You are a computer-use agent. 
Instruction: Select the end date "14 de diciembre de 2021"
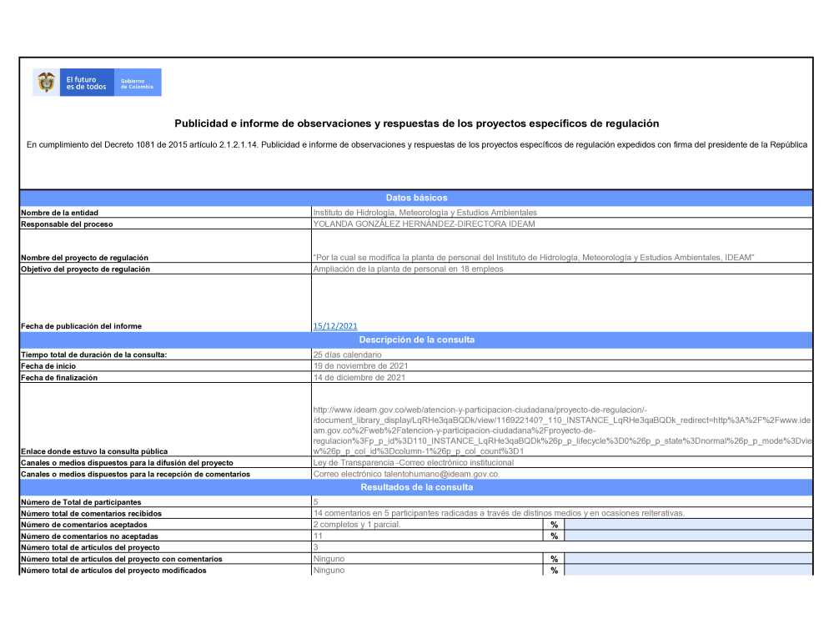pos(359,378)
